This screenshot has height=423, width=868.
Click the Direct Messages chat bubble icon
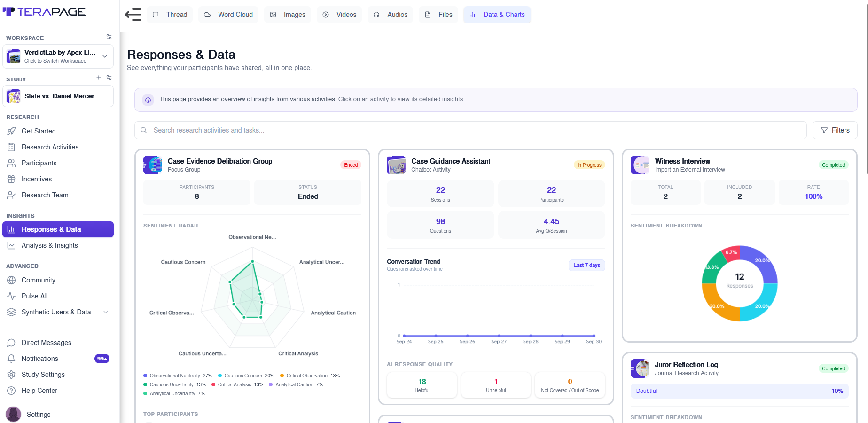(x=11, y=343)
